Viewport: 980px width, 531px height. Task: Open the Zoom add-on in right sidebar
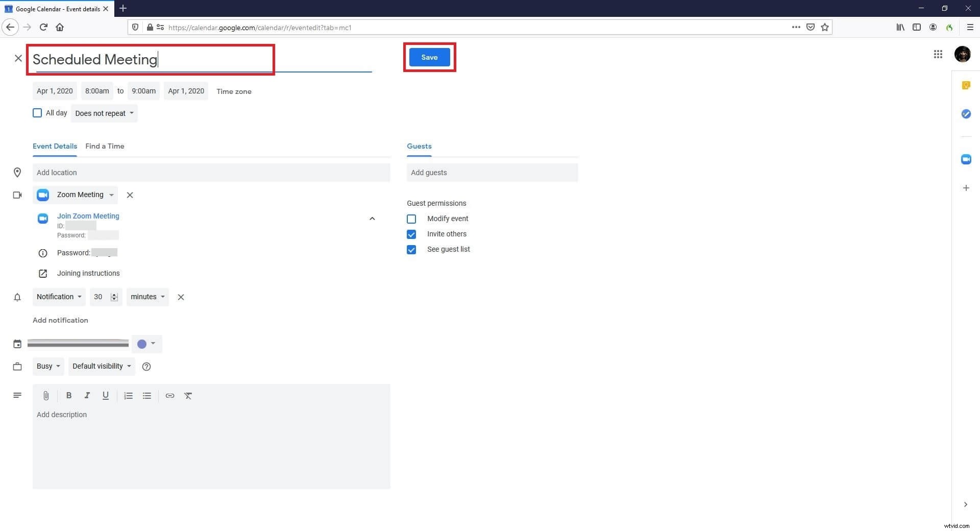(966, 159)
